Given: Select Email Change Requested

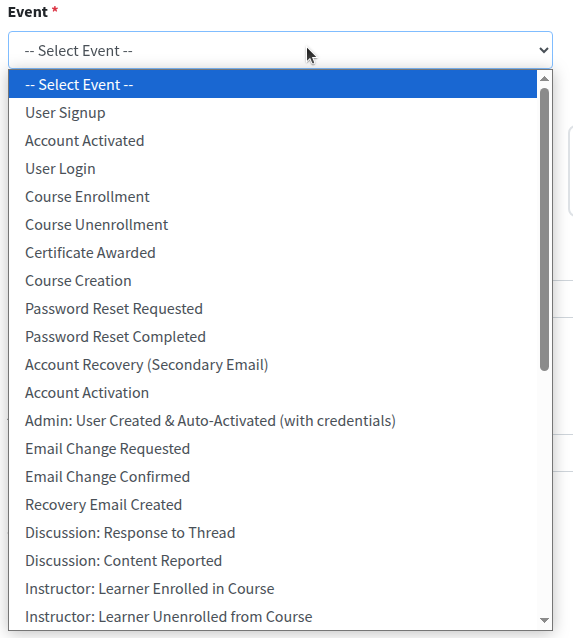Looking at the screenshot, I should (x=273, y=449).
